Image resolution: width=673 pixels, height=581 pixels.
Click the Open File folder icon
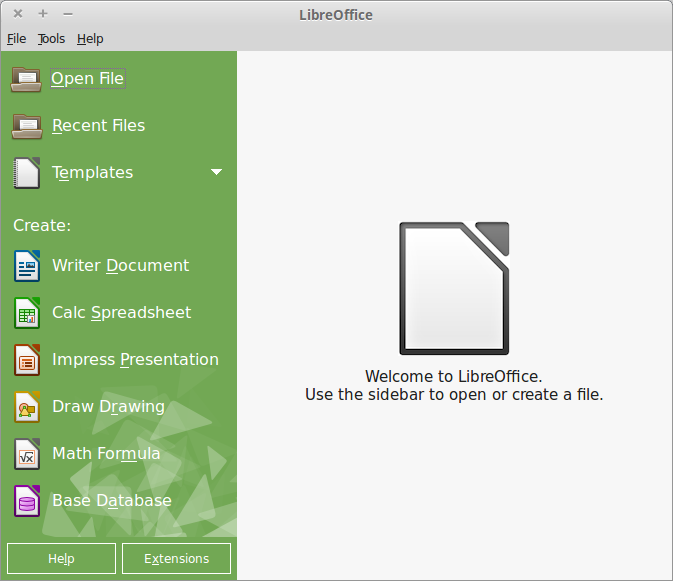coord(26,79)
